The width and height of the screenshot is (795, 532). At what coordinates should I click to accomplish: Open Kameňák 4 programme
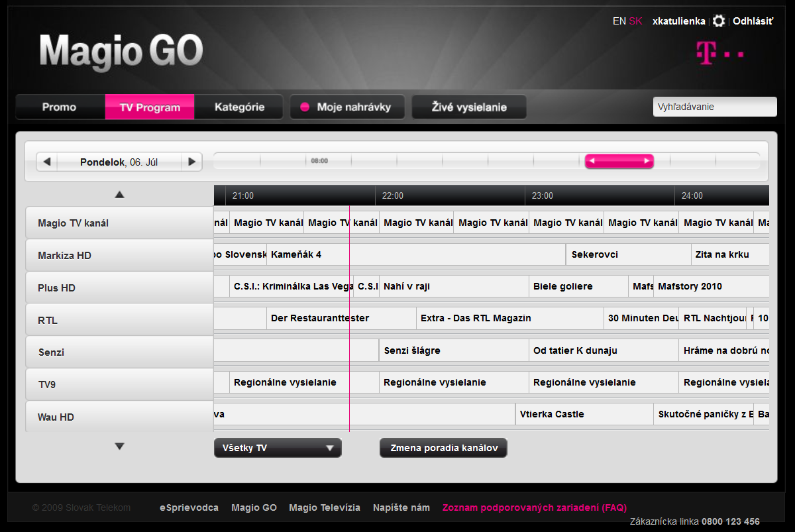(416, 254)
